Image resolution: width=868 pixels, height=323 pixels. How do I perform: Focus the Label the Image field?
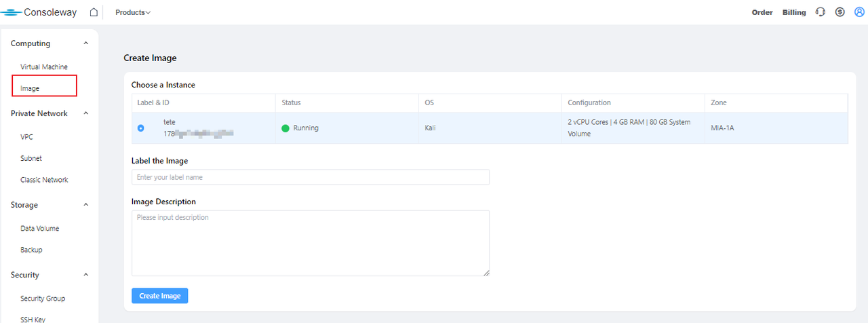tap(310, 177)
